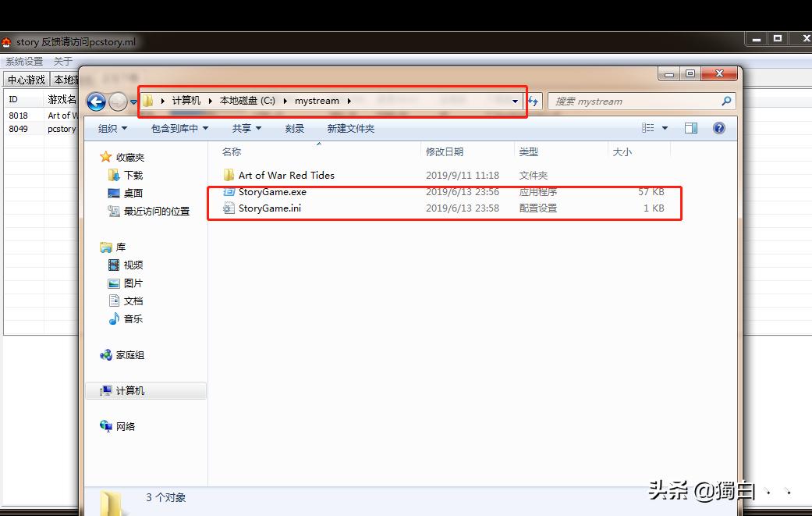Select 网络 in navigation pane

[126, 426]
